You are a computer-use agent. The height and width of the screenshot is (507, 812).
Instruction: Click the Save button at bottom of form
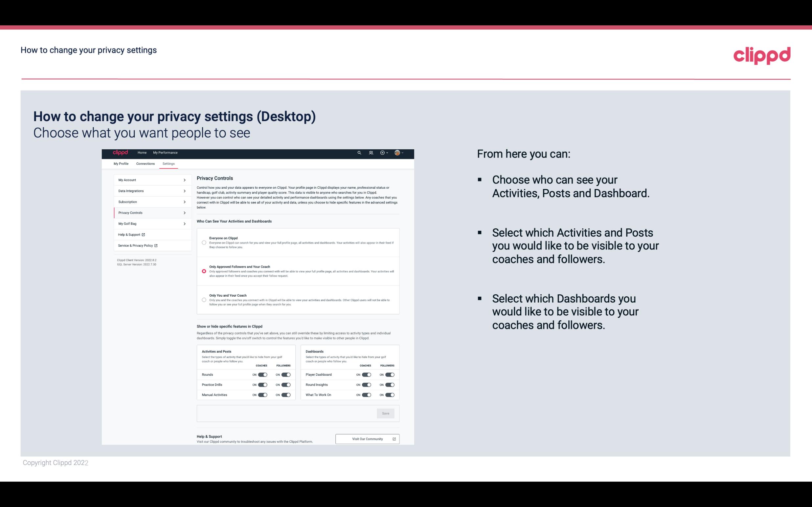(385, 413)
